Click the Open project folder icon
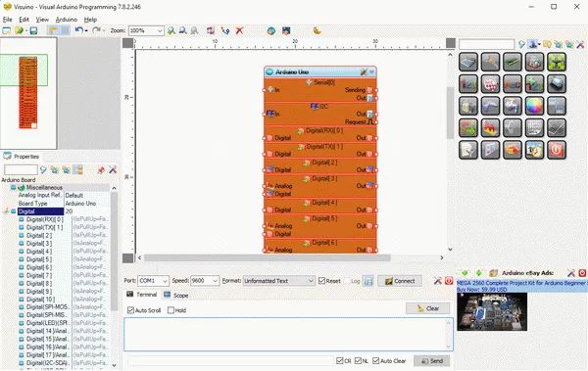588x371 pixels. 19,30
